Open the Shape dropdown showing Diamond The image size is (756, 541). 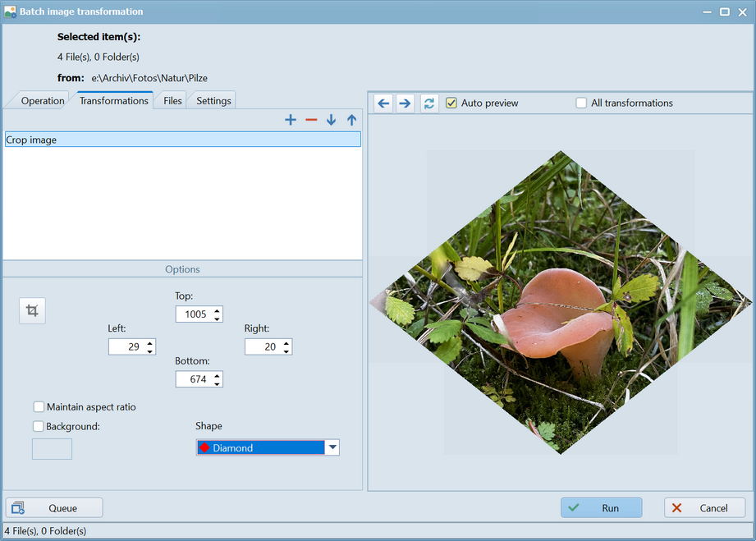(x=332, y=448)
